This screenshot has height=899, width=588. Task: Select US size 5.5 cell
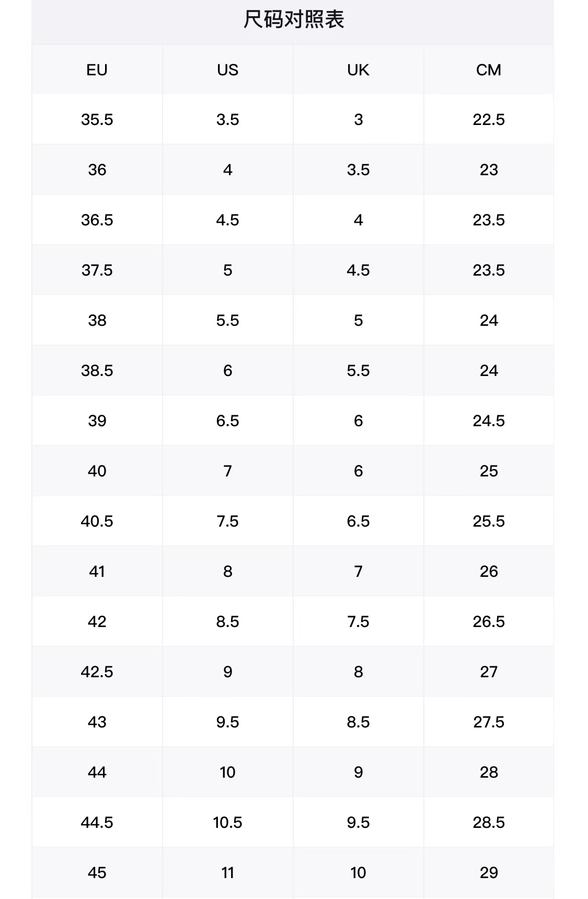tap(227, 321)
